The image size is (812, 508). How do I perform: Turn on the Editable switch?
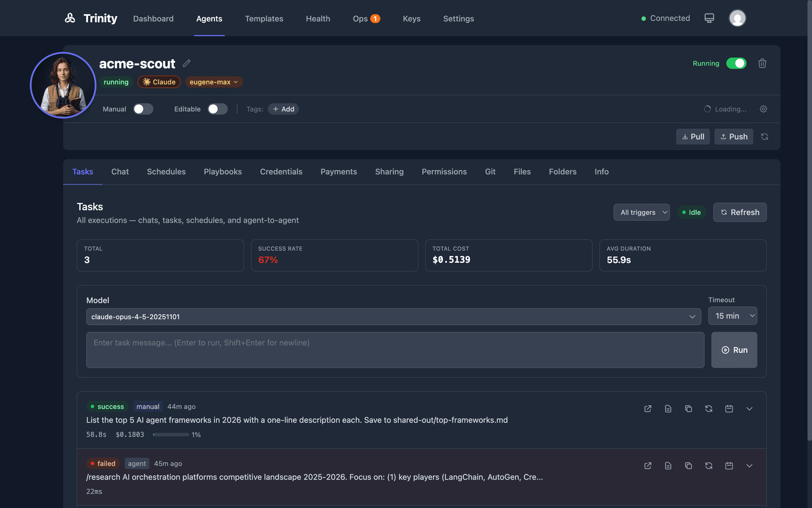click(x=217, y=109)
